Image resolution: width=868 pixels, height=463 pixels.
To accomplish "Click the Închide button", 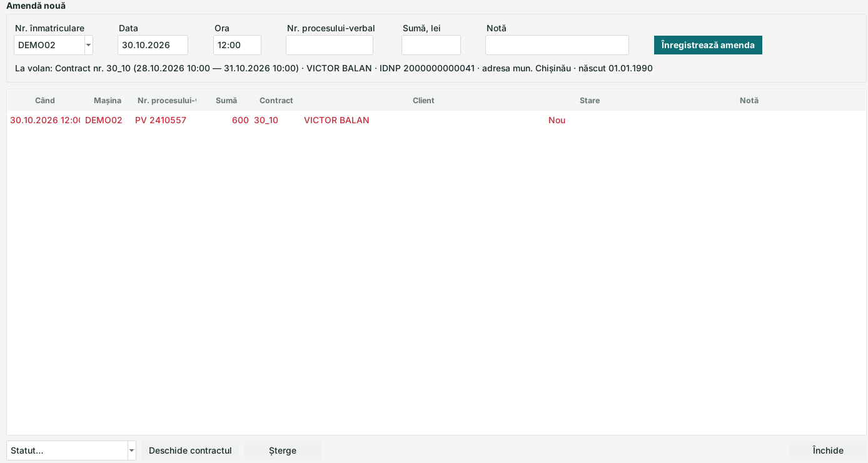I will pyautogui.click(x=828, y=450).
